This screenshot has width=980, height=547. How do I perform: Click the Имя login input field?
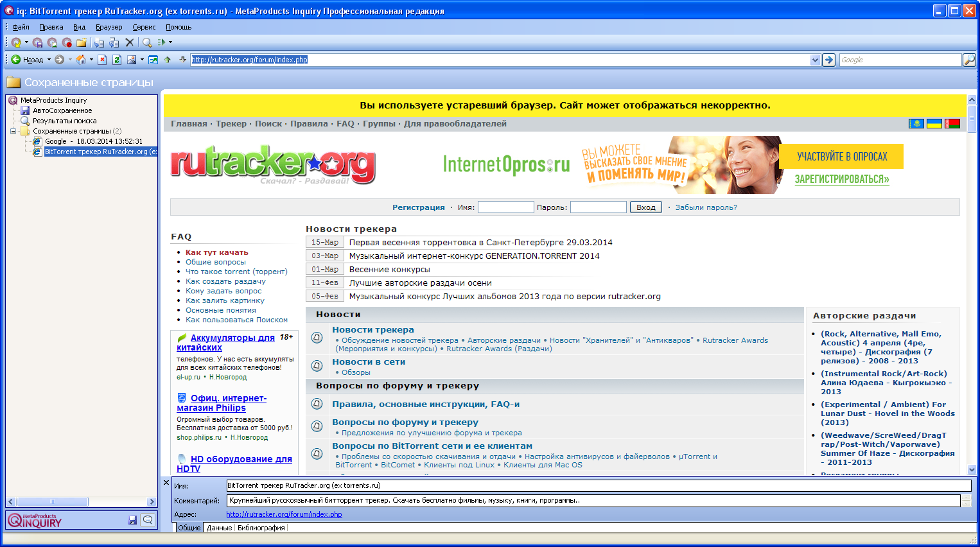[506, 207]
